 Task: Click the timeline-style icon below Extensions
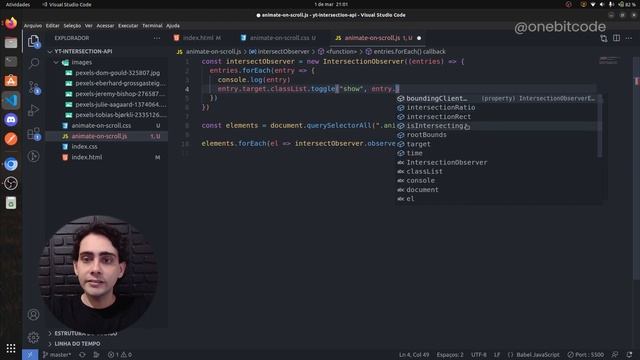pos(33,156)
